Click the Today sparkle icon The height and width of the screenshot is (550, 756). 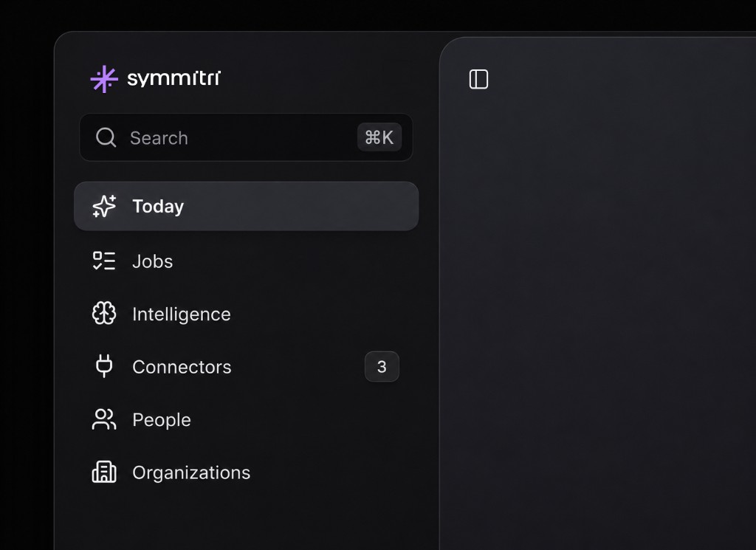(104, 206)
